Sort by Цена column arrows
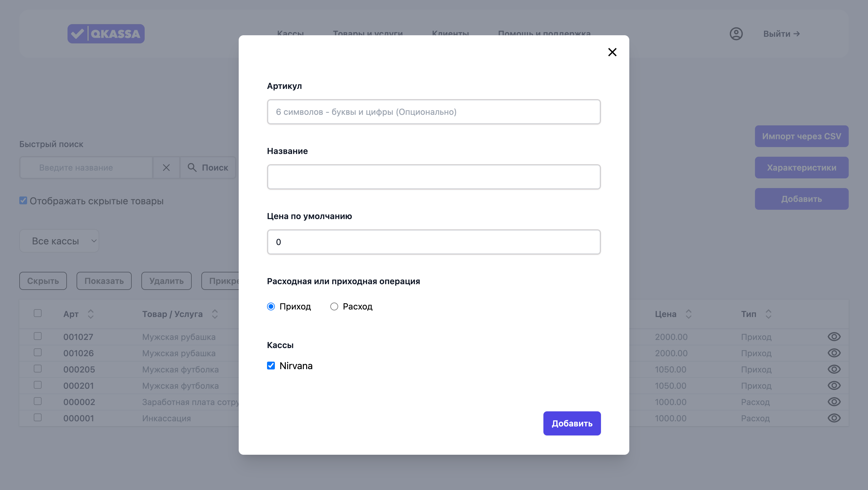Image resolution: width=868 pixels, height=490 pixels. (x=688, y=314)
